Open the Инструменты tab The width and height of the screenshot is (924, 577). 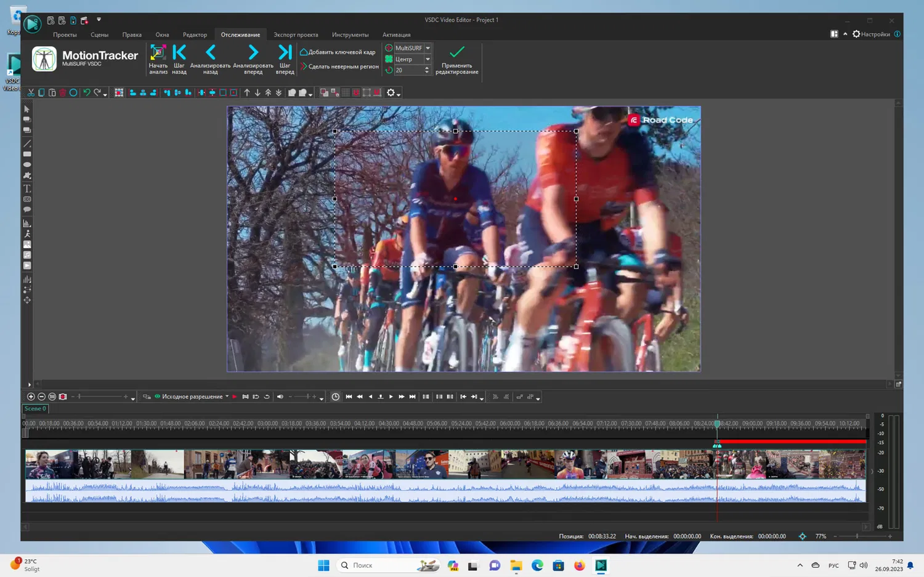(350, 34)
